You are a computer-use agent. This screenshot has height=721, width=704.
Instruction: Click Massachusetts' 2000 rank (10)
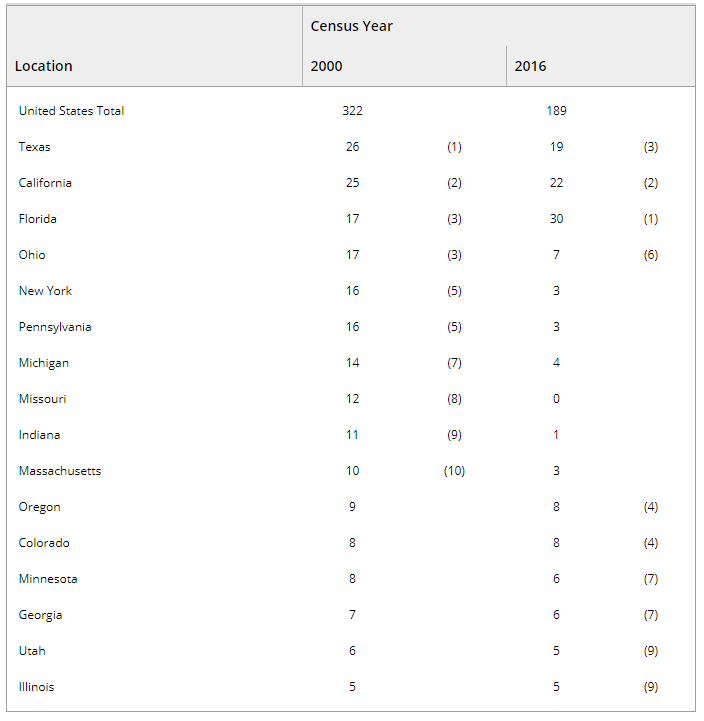coord(454,471)
